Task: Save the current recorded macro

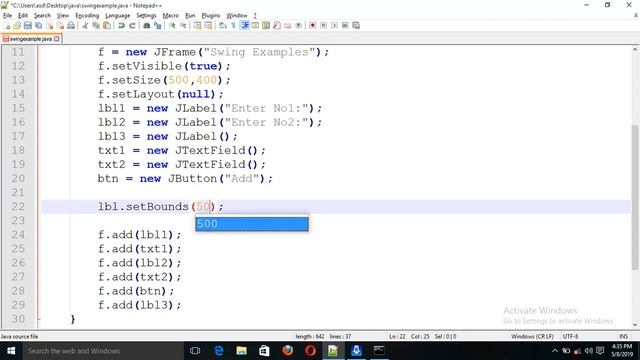Action: [x=356, y=25]
